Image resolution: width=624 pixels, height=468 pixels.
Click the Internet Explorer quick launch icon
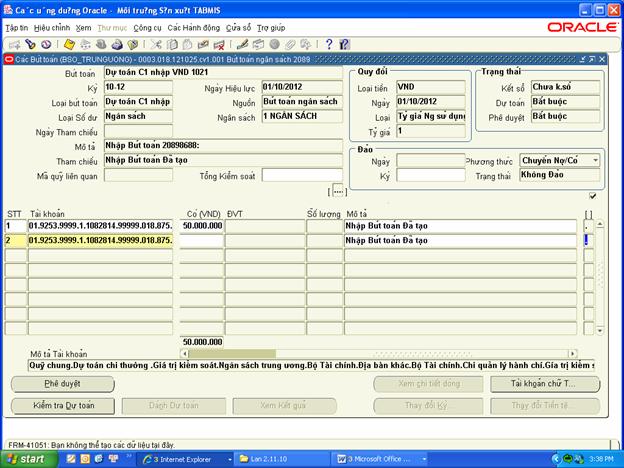99,459
